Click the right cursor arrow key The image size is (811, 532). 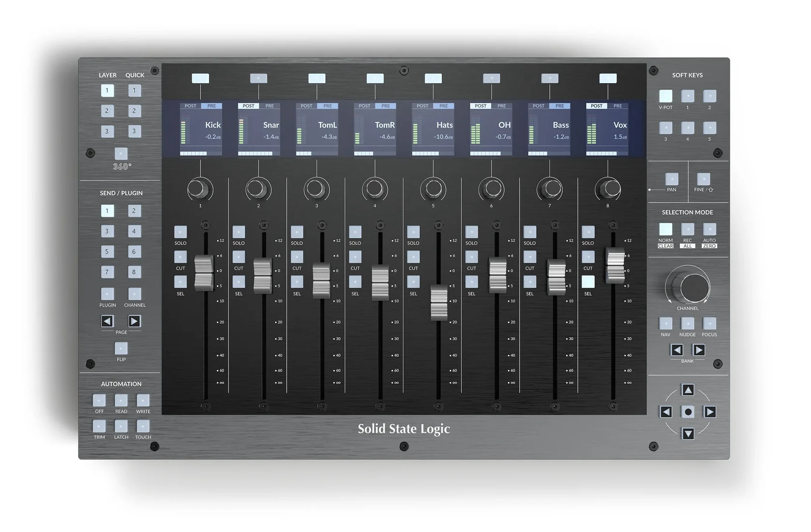[x=710, y=412]
